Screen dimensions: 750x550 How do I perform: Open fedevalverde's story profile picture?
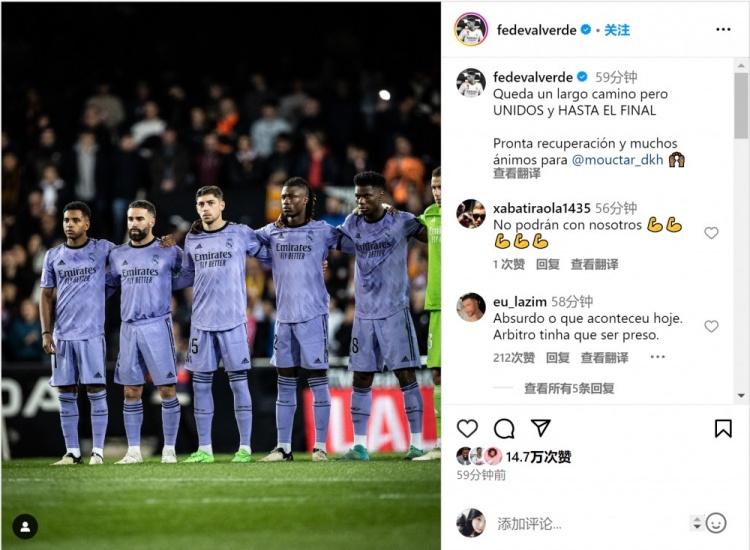pos(471,30)
